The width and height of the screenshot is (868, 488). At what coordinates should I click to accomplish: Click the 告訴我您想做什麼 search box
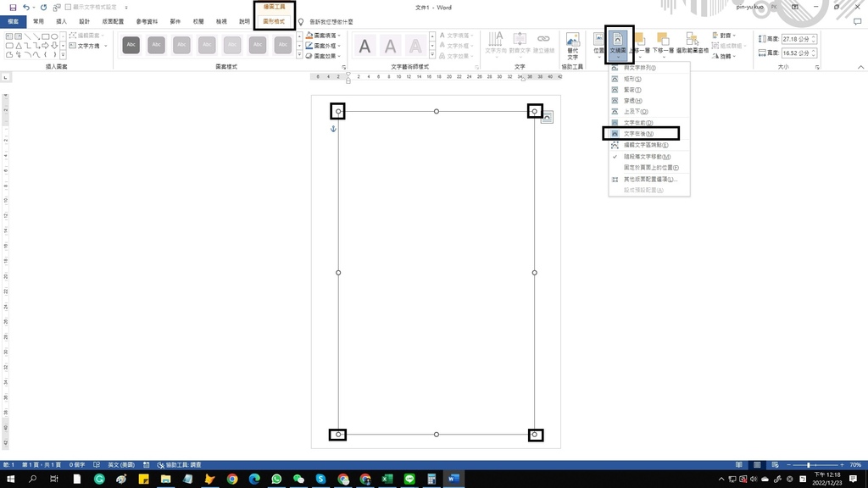tap(331, 21)
